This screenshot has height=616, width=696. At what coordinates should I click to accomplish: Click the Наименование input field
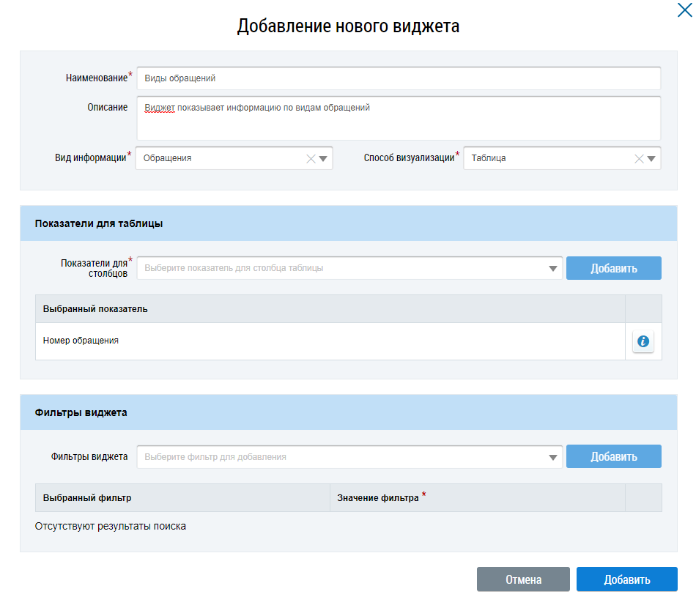(399, 78)
